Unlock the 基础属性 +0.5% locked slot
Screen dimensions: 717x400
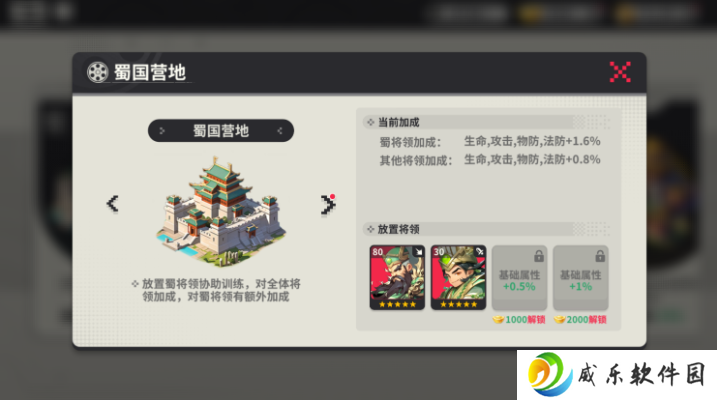(x=519, y=277)
